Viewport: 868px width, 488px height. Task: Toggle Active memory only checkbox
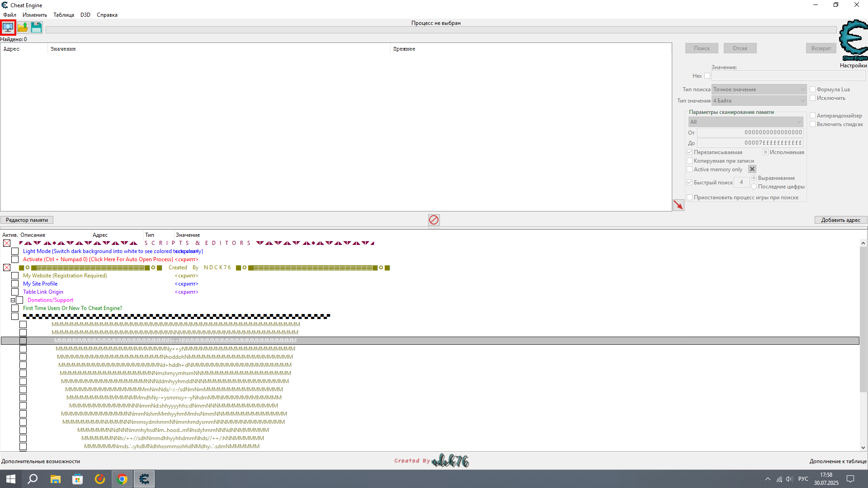pos(689,169)
